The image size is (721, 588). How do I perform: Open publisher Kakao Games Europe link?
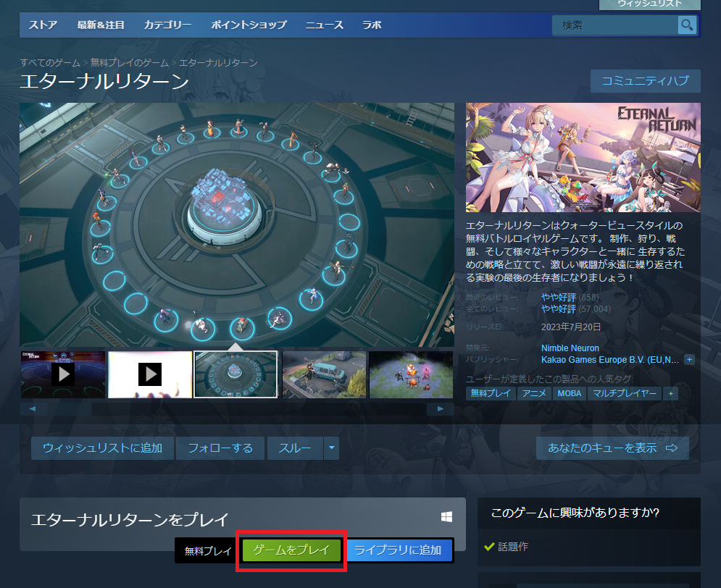pyautogui.click(x=609, y=360)
